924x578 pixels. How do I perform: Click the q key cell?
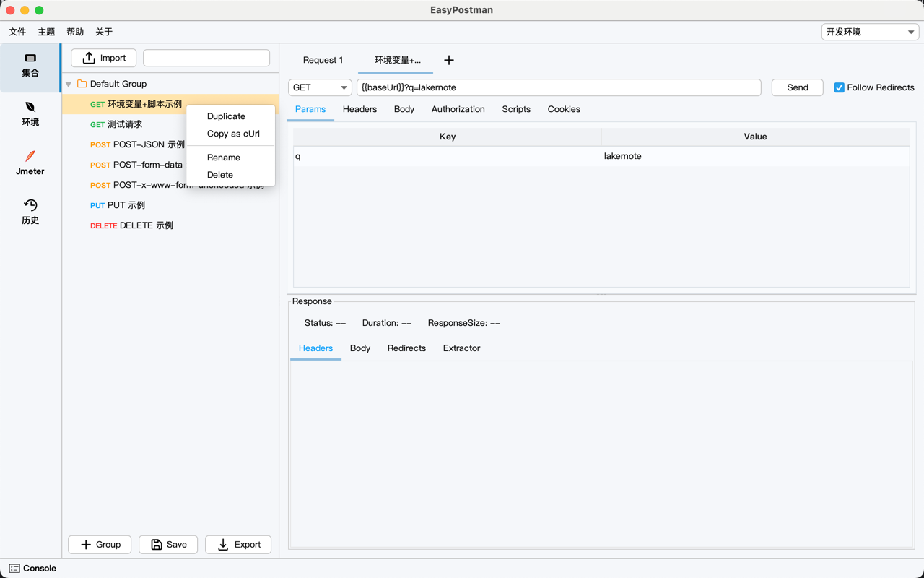pos(448,156)
